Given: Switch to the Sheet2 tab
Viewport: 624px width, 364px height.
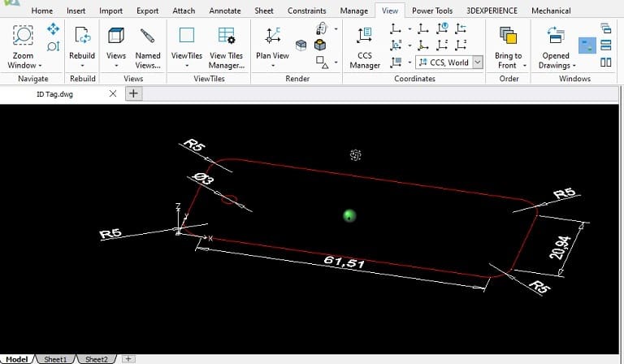Looking at the screenshot, I should pos(97,359).
